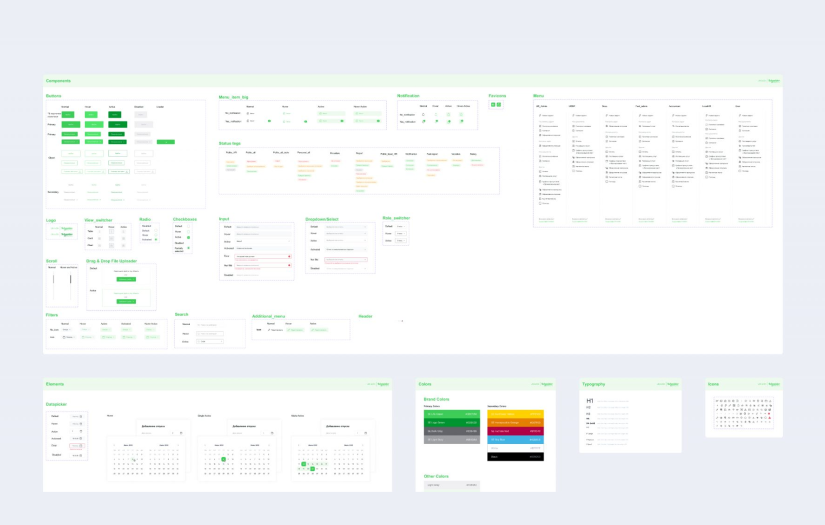Click the bottom logo in Logo section
The width and height of the screenshot is (825, 525).
click(62, 234)
